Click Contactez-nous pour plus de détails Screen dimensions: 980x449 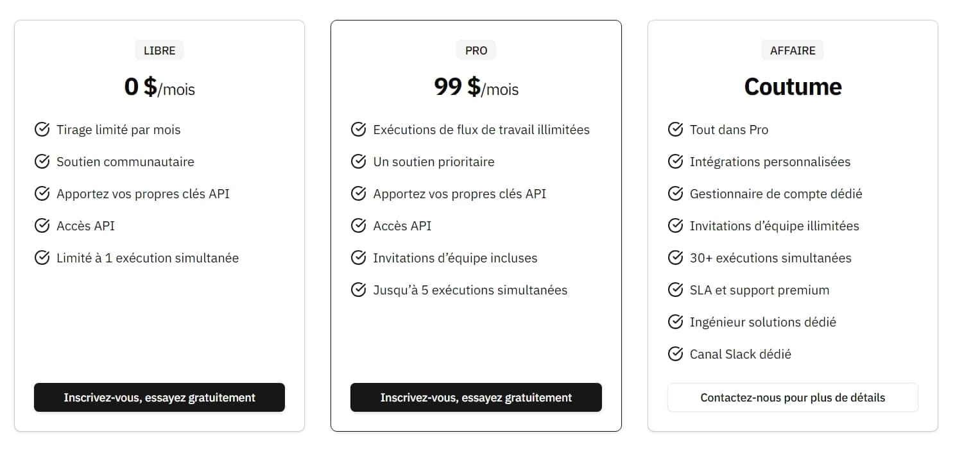pos(793,398)
